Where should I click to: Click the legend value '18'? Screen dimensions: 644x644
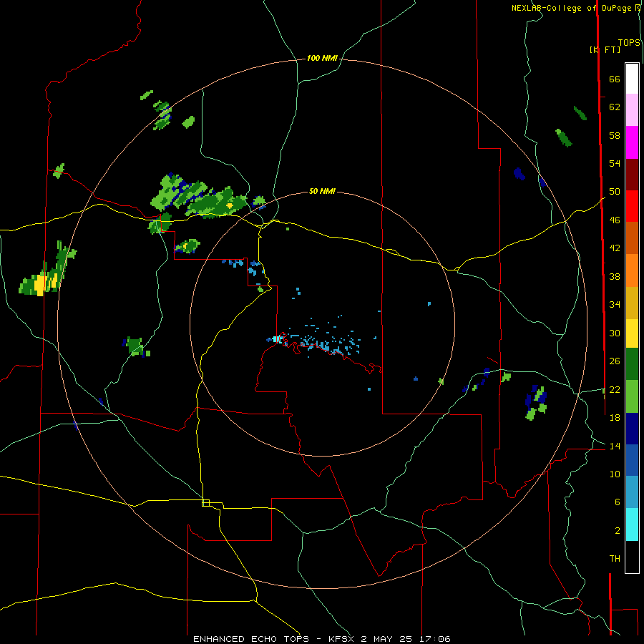pos(615,418)
